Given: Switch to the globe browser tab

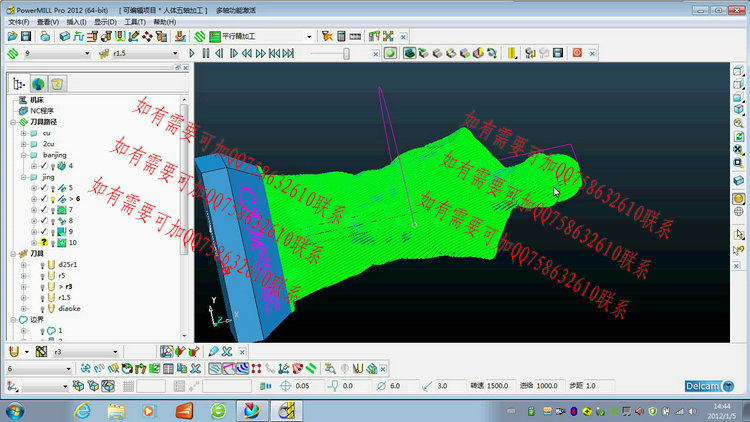Looking at the screenshot, I should 38,84.
